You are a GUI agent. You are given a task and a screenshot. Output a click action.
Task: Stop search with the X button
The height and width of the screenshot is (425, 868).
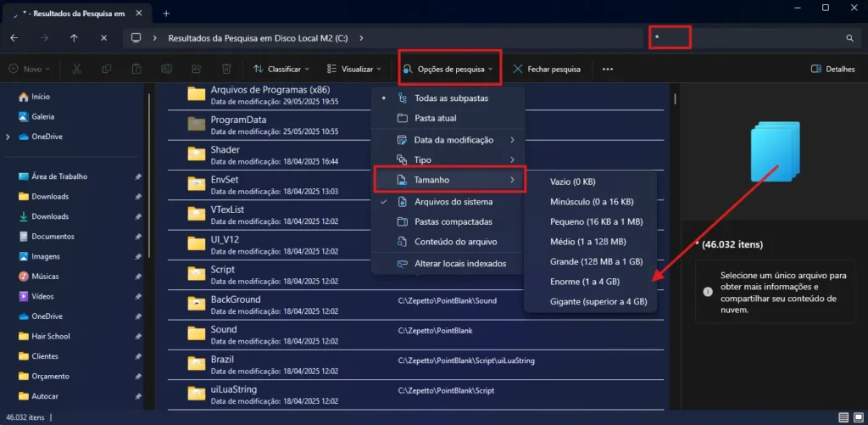pyautogui.click(x=104, y=38)
